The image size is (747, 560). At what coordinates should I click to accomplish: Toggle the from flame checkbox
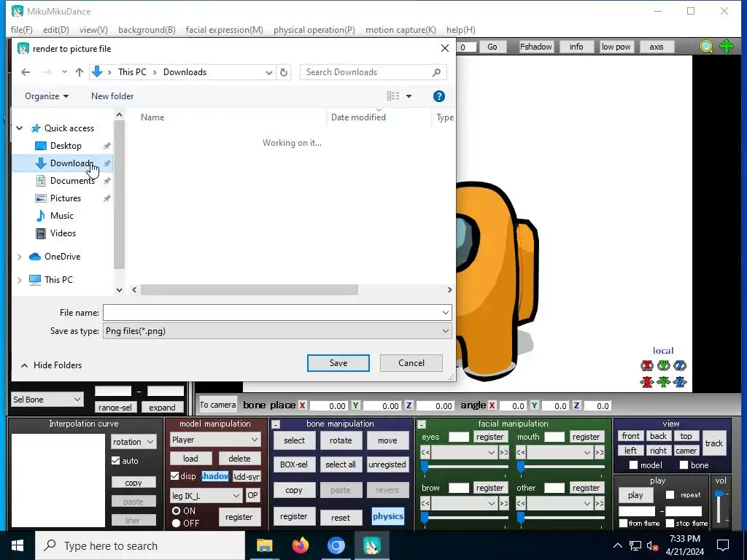click(x=623, y=524)
